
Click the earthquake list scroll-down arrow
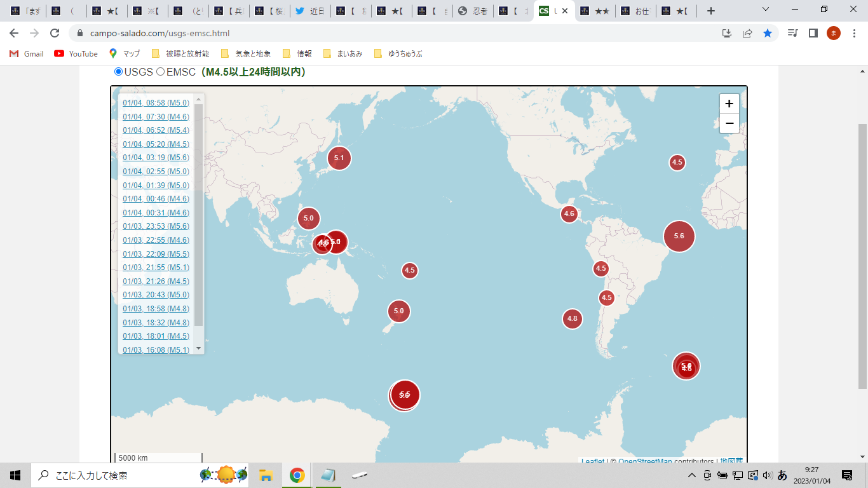[x=198, y=348]
